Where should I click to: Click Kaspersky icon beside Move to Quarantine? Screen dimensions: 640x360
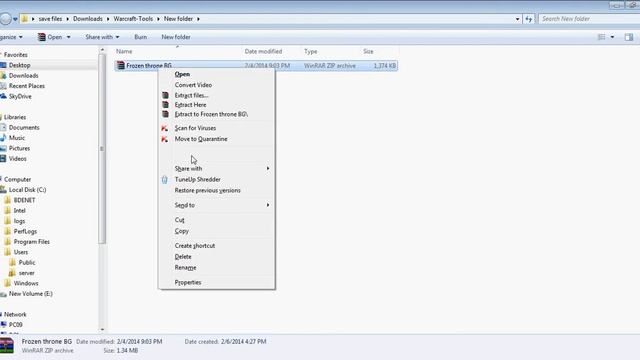[164, 139]
